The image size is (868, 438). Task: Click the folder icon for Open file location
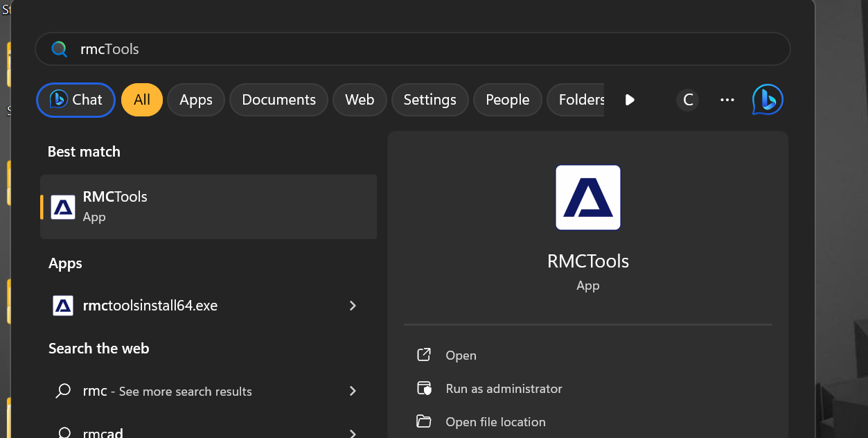(424, 421)
